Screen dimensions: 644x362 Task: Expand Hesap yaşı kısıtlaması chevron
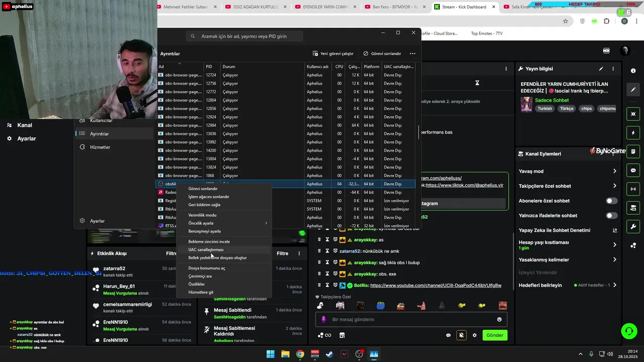tap(614, 245)
